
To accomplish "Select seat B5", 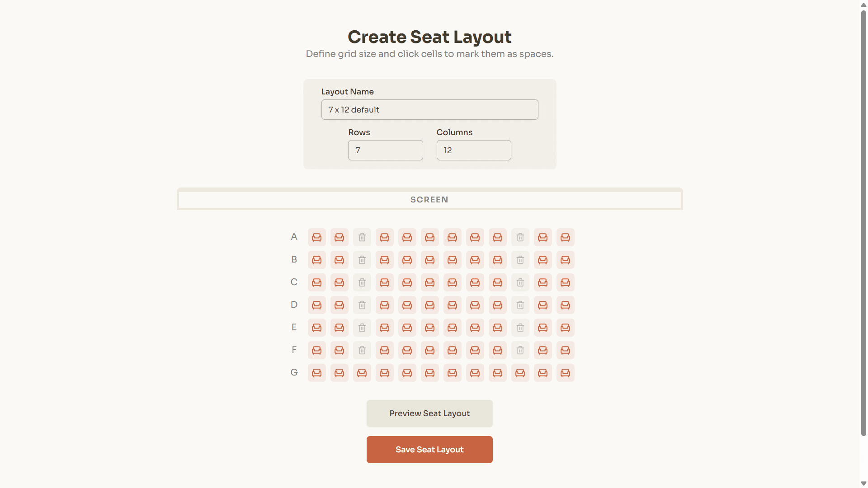I will point(407,260).
